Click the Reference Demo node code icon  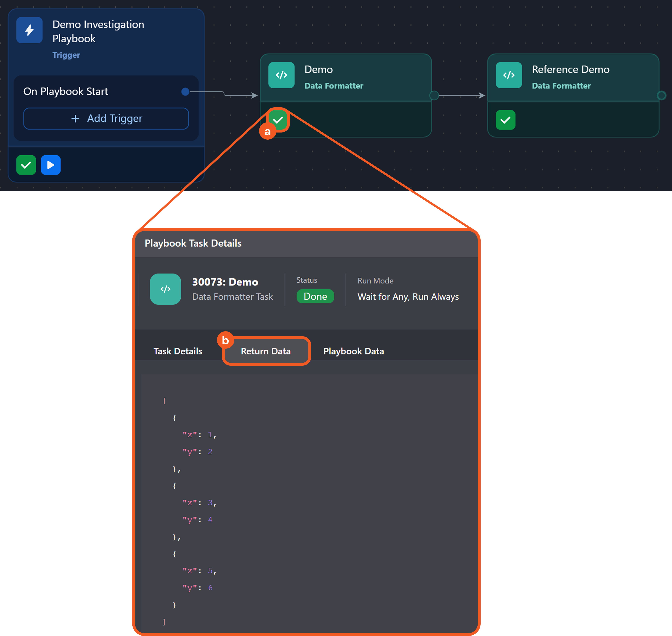[509, 75]
